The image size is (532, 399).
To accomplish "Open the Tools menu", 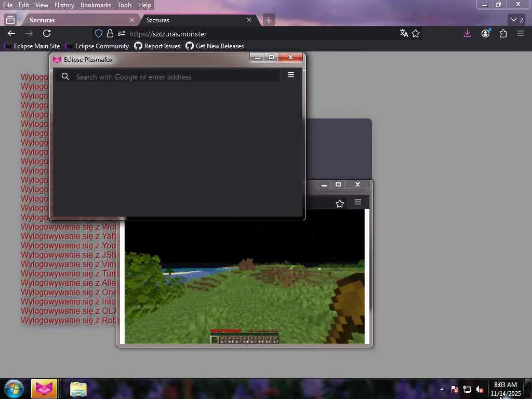I will point(125,5).
